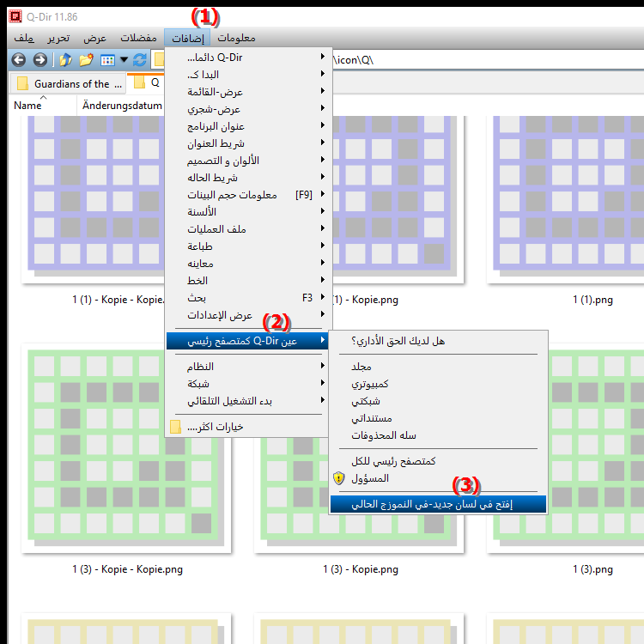644x644 pixels.
Task: Refresh the view with the blue arrows icon
Action: click(x=140, y=60)
